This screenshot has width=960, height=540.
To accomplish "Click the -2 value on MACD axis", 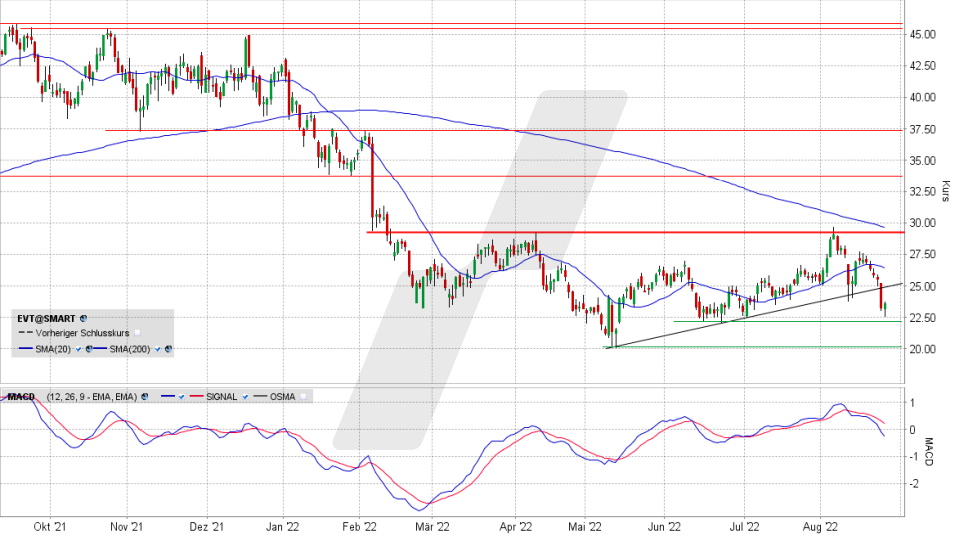I will pyautogui.click(x=912, y=484).
